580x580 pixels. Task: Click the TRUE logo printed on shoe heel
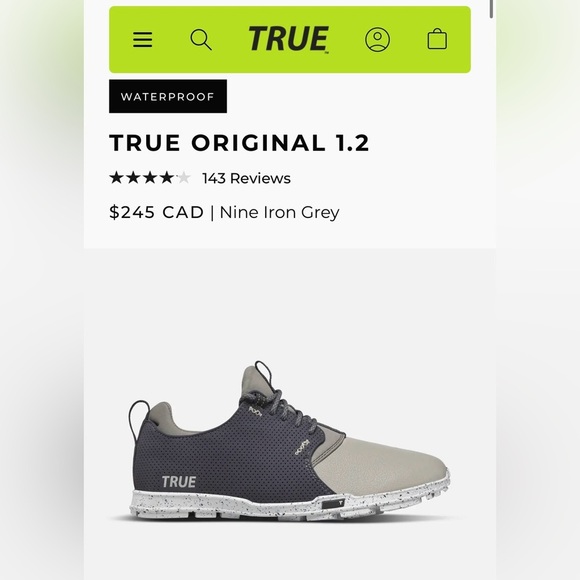(x=179, y=482)
